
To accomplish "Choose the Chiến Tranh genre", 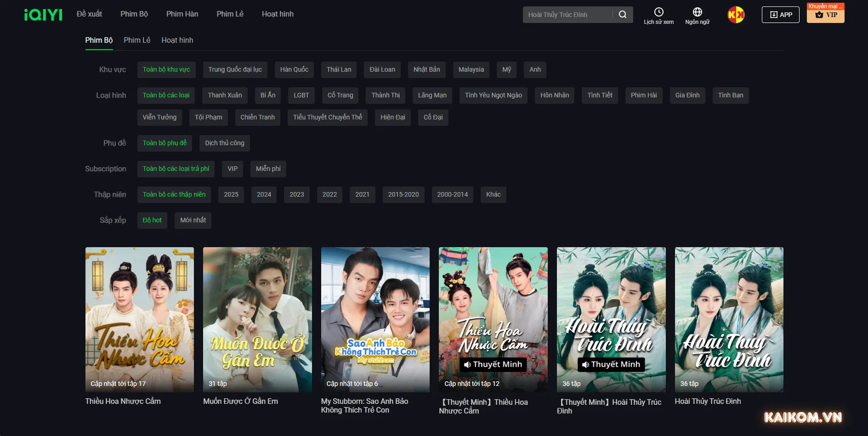I will (257, 118).
